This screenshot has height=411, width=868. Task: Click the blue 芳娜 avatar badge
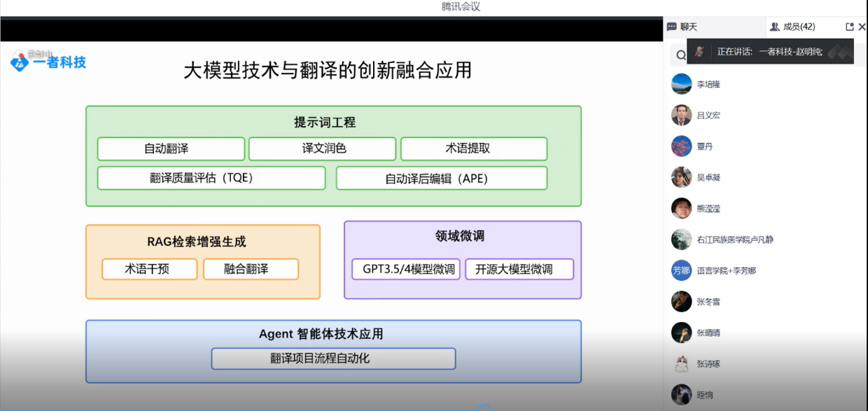pyautogui.click(x=681, y=270)
